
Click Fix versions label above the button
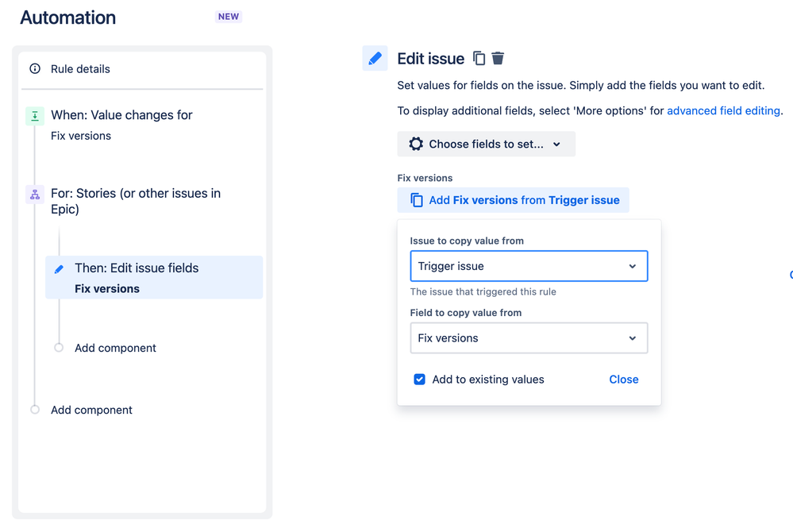(x=425, y=178)
